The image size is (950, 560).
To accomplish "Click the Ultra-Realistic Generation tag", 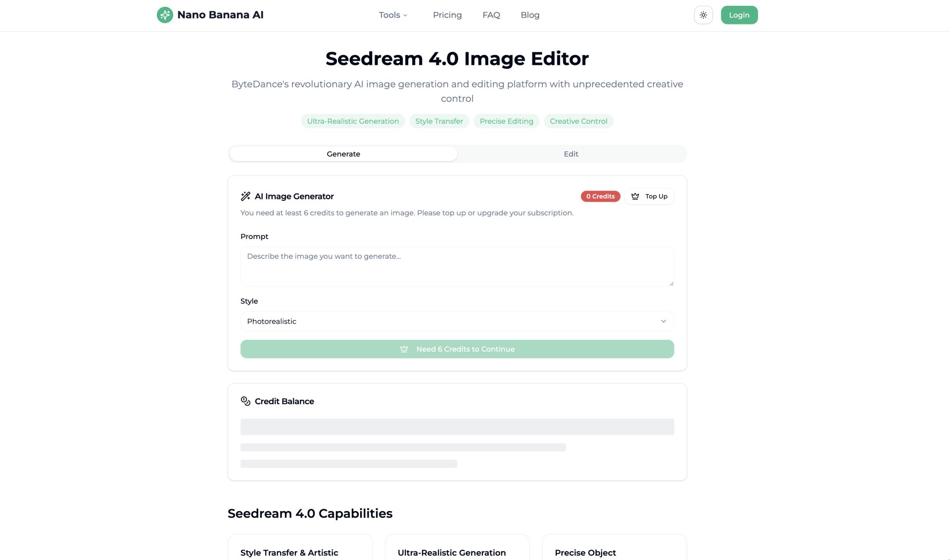I will (x=353, y=121).
